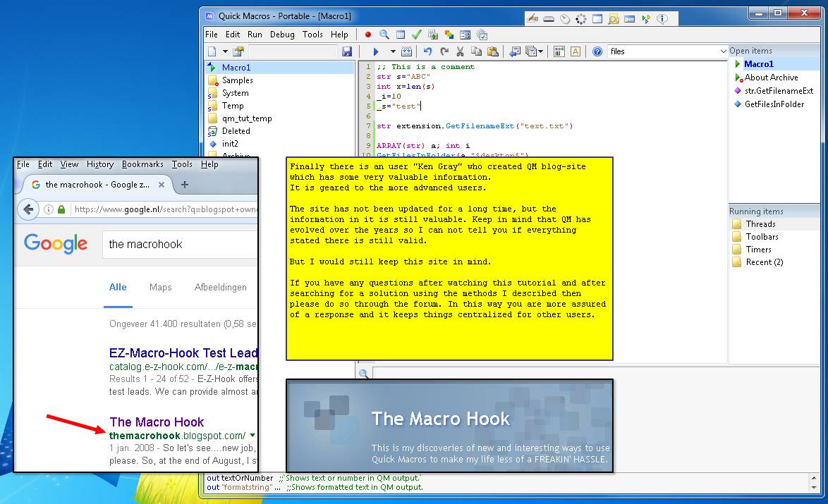Open the dropdown arrow beside the Run button

click(x=393, y=51)
